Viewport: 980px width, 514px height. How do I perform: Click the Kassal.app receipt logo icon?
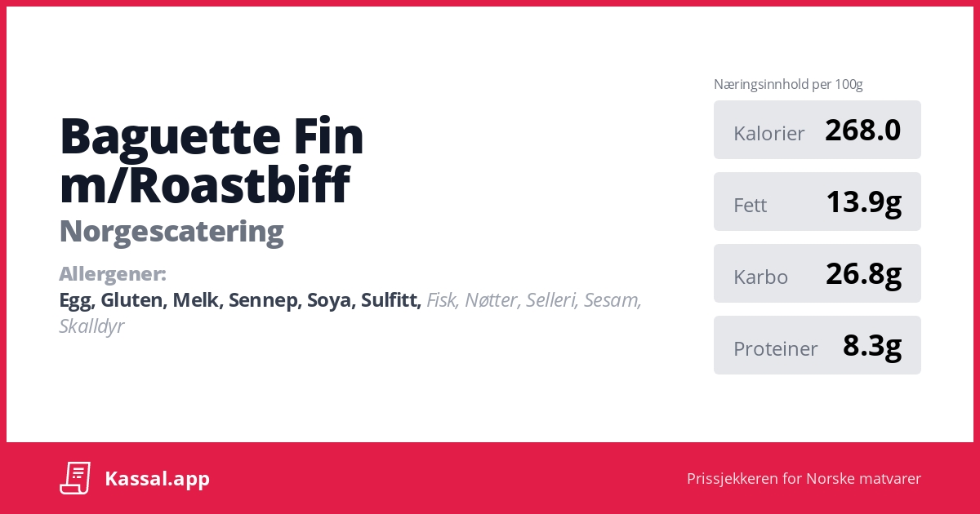[75, 478]
